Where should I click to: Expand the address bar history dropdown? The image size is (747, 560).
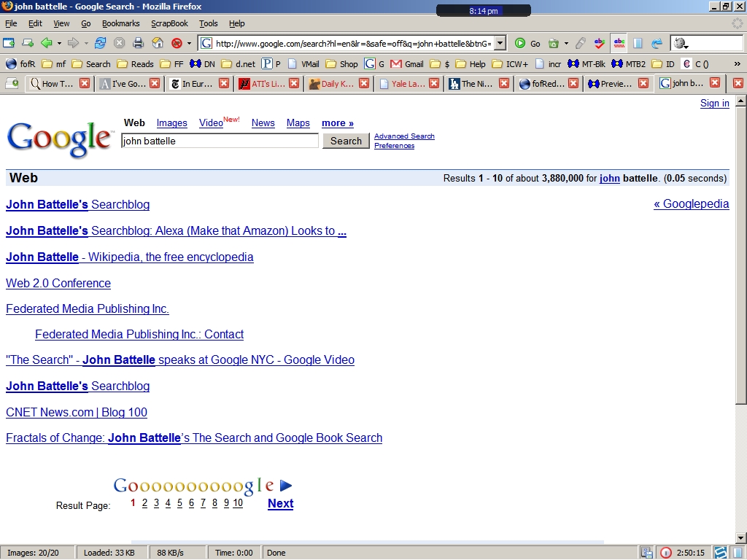(x=500, y=43)
